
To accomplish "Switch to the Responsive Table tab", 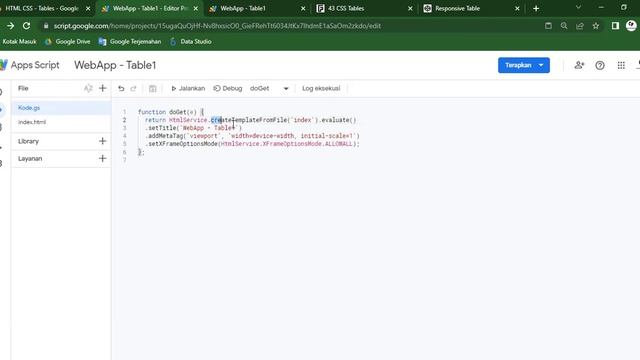I will (457, 8).
